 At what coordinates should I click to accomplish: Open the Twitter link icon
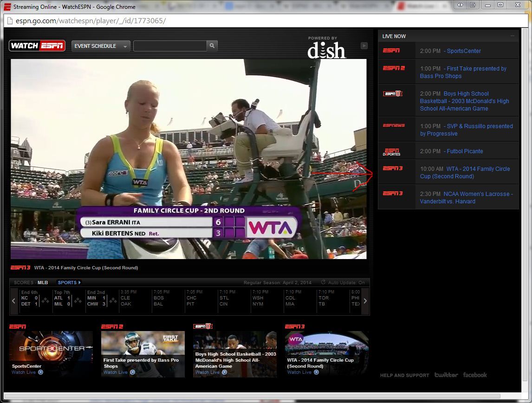point(446,375)
